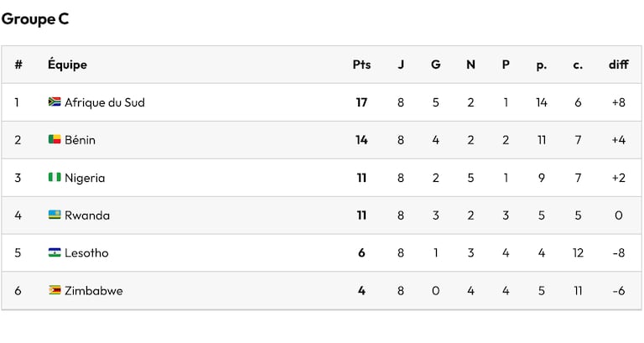Click the Zimbabwe flag icon
The image size is (644, 343).
[55, 290]
